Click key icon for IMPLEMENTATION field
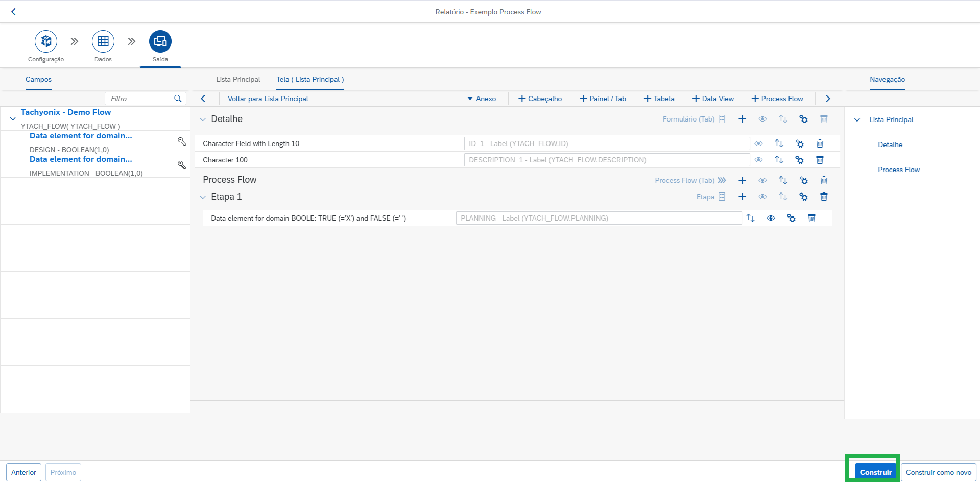The height and width of the screenshot is (483, 980). point(182,165)
